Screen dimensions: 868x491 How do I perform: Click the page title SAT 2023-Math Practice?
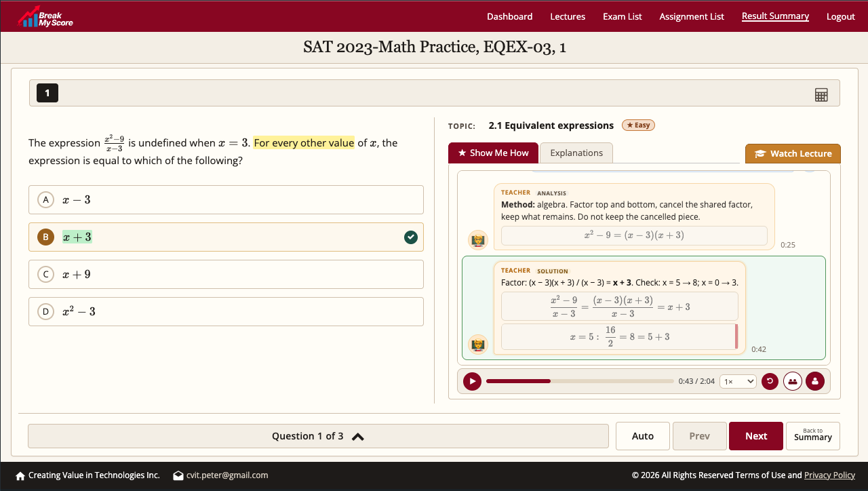[x=434, y=47]
